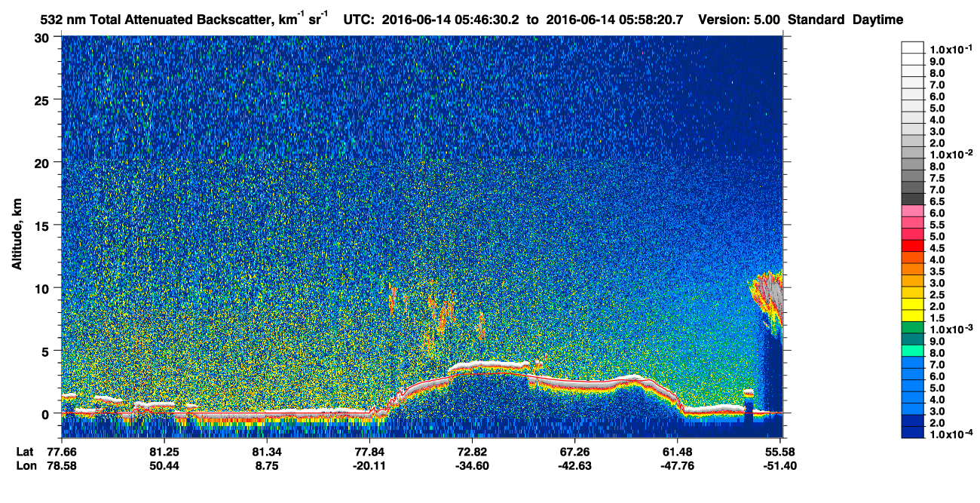Click the UTC: label in header
The width and height of the screenshot is (980, 503).
(360, 20)
